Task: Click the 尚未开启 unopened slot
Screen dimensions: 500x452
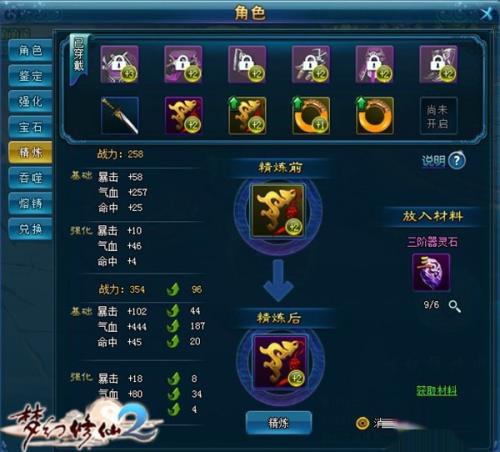Action: [x=439, y=116]
